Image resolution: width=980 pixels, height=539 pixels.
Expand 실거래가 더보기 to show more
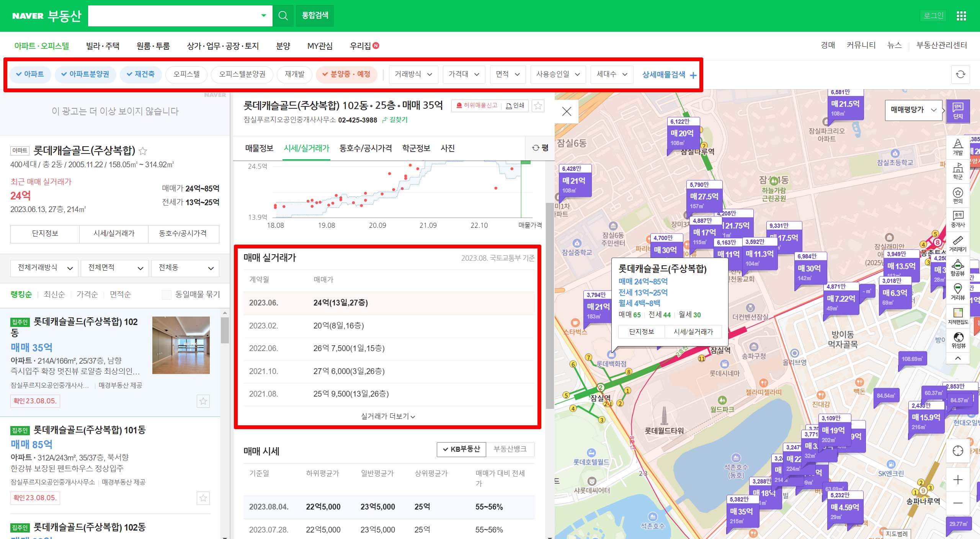click(x=388, y=416)
